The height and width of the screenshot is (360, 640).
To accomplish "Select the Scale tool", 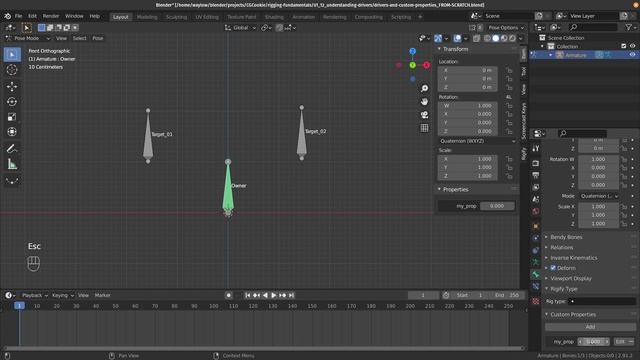I will click(x=12, y=117).
